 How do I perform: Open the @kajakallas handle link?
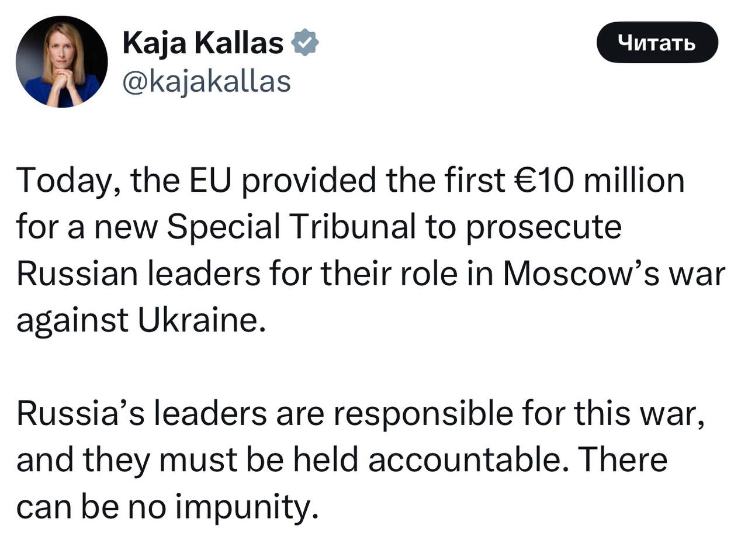pos(206,81)
